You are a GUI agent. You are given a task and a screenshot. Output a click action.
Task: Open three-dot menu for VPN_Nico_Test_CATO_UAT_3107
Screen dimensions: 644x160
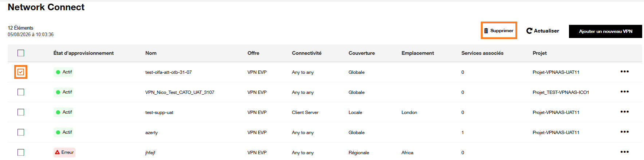click(x=624, y=92)
